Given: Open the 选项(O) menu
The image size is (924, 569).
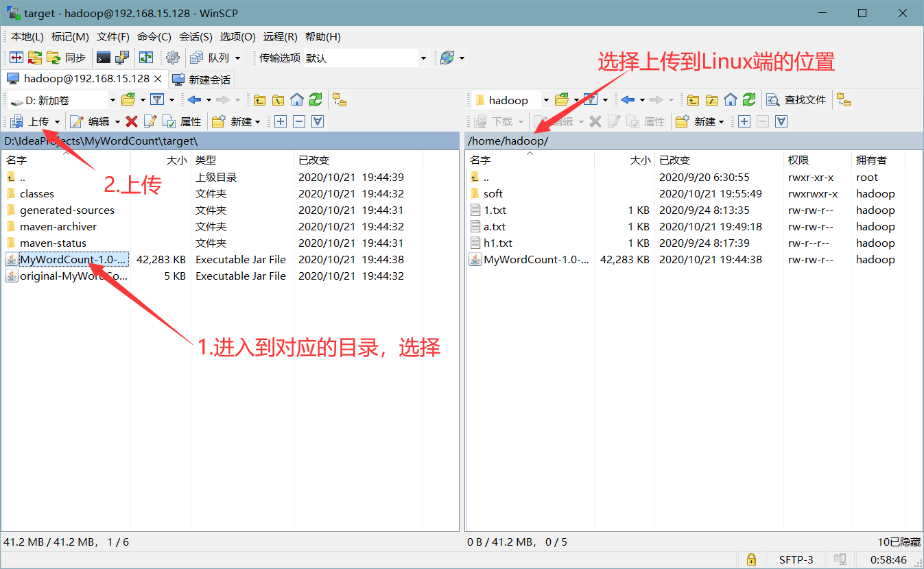Looking at the screenshot, I should [237, 37].
